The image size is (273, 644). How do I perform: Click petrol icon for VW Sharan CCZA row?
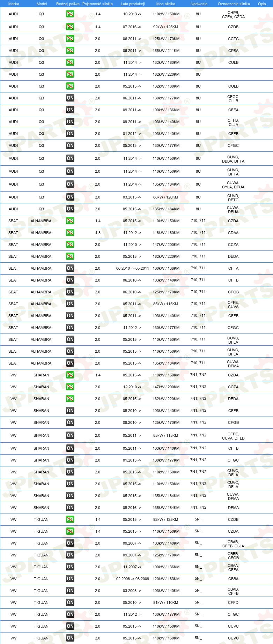click(70, 387)
